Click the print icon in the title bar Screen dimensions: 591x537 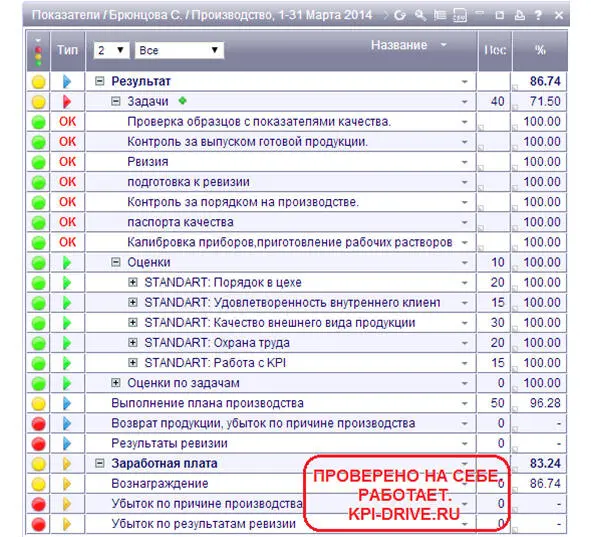pos(520,15)
